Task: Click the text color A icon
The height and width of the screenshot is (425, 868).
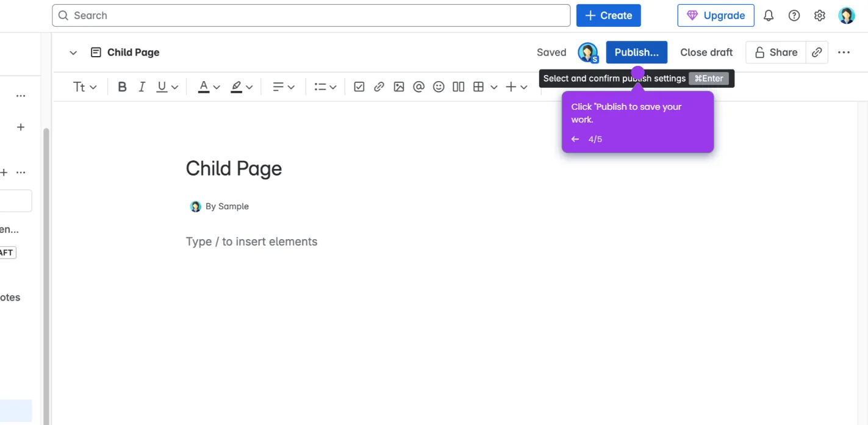Action: [x=204, y=87]
